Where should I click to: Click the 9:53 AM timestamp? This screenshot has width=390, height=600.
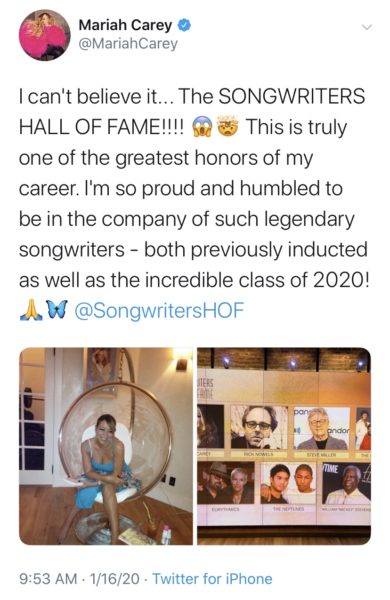coord(48,579)
